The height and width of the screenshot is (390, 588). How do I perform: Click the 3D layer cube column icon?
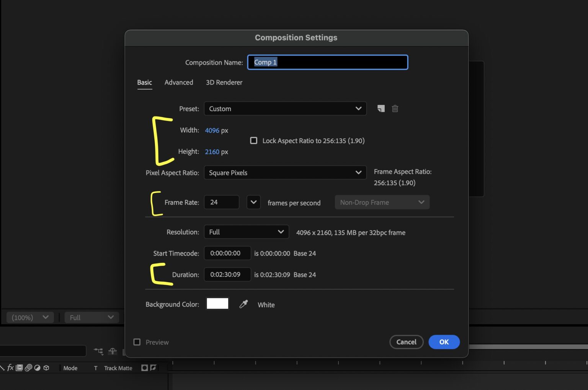(46, 368)
